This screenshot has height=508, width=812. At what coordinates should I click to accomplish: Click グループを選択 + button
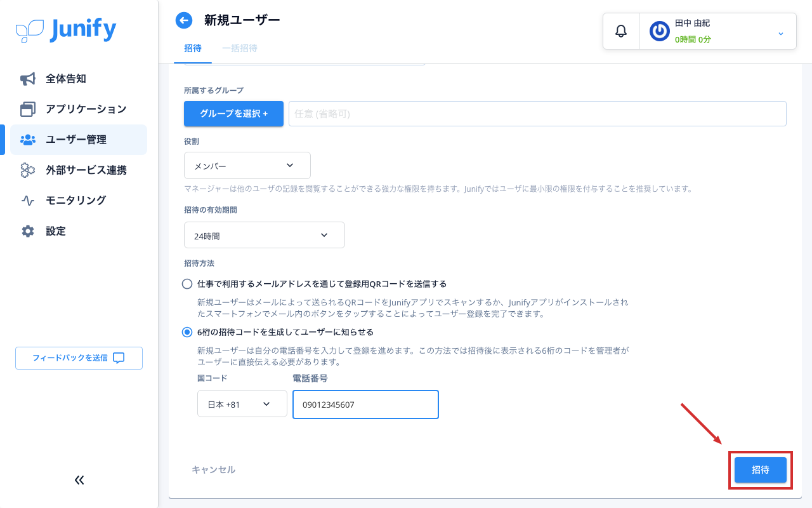[x=233, y=114]
